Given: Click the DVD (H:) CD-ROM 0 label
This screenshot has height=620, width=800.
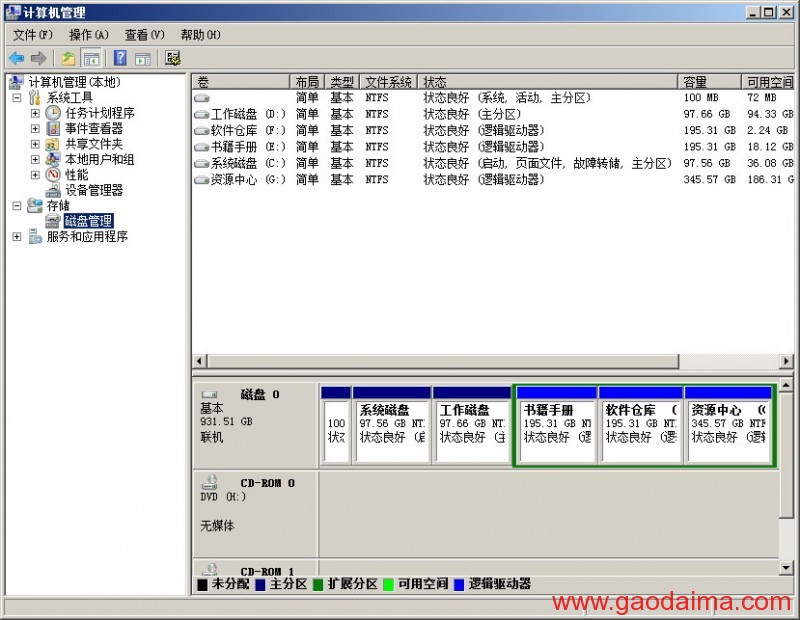Looking at the screenshot, I should click(223, 497).
